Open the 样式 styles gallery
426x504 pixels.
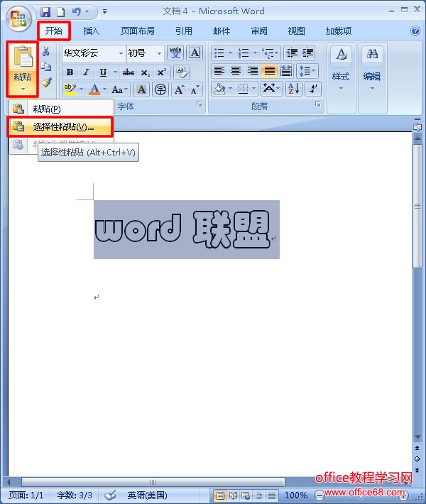(x=341, y=77)
